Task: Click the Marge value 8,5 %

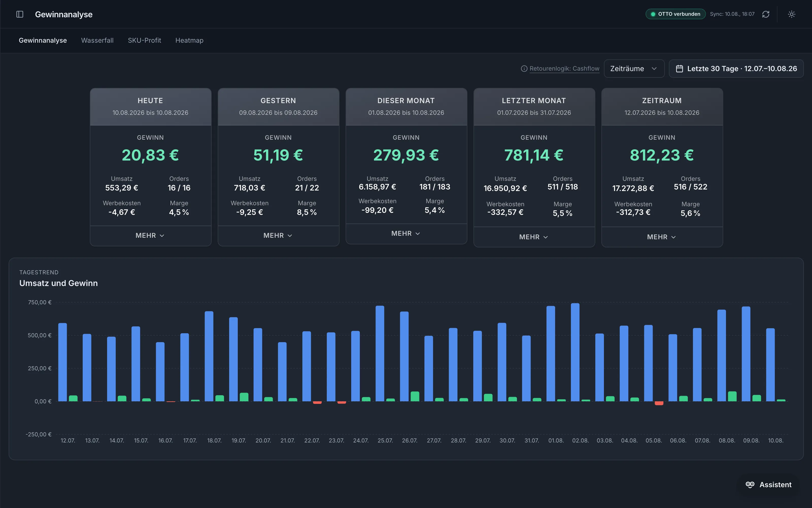Action: (x=307, y=212)
